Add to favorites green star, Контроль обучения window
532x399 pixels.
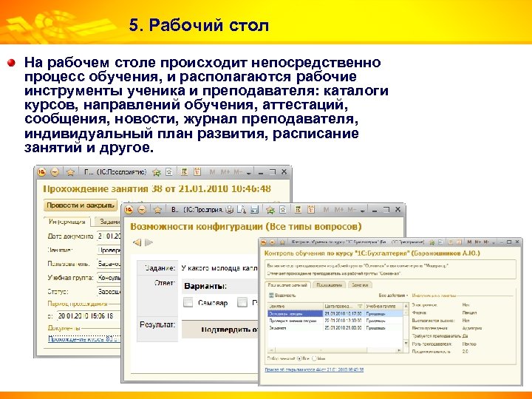pyautogui.click(x=432, y=242)
